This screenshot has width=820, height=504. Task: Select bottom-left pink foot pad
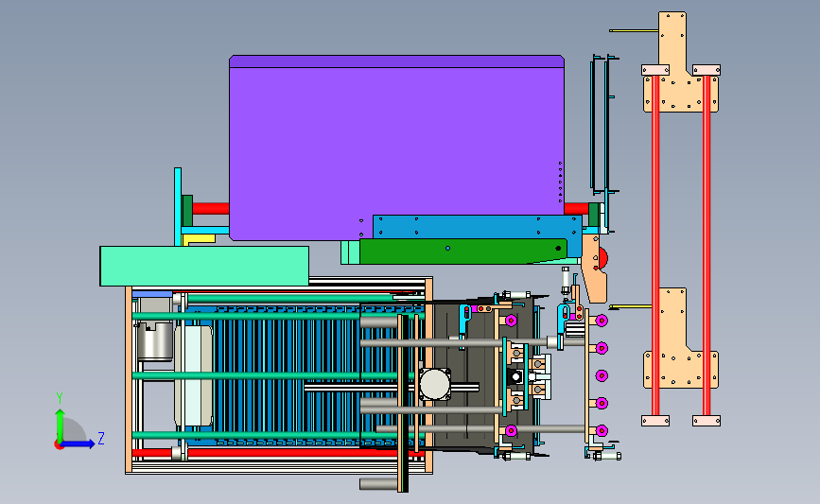(655, 421)
